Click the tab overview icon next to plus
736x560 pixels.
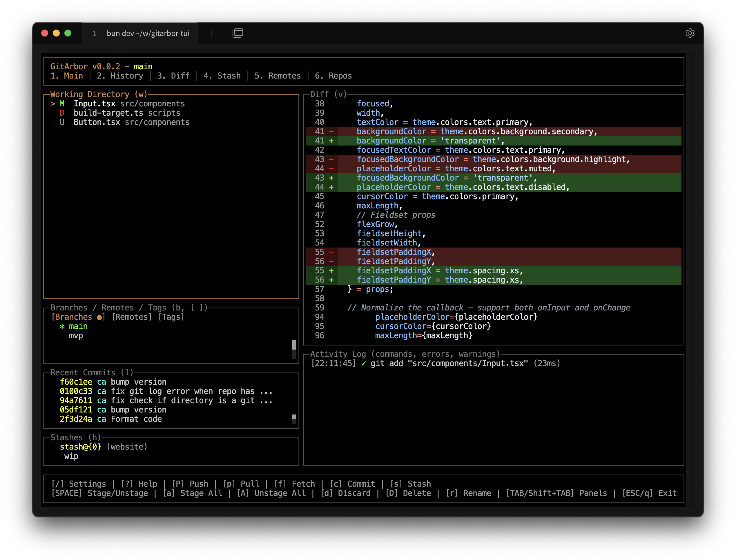click(238, 33)
